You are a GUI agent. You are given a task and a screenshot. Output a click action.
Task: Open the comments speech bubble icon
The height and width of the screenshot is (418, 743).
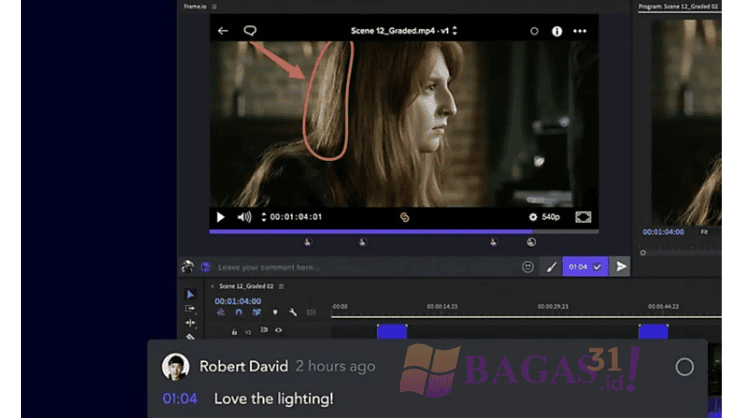250,31
